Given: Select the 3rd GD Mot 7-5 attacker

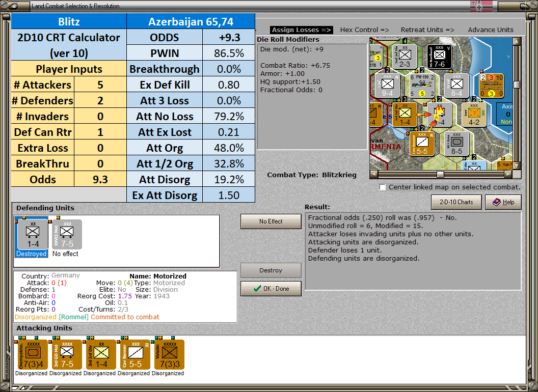Looking at the screenshot, I should pos(67,355).
